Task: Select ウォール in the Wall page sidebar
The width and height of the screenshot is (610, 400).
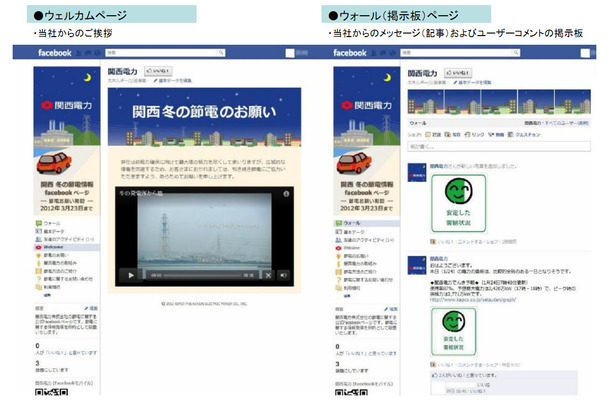Action: tap(366, 223)
